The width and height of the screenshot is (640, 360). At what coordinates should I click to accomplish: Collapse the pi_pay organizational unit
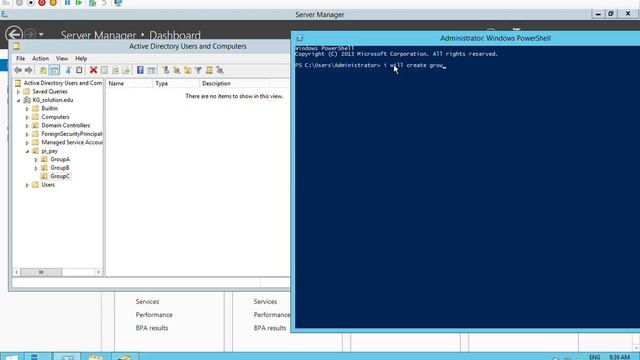point(27,151)
